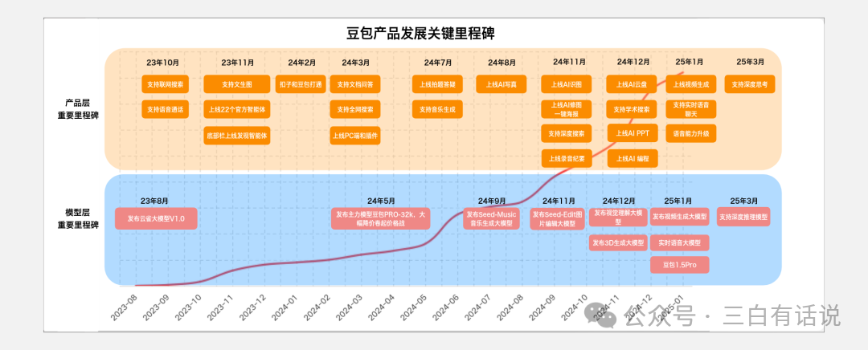Select the 上线AI识图 box
868x350 pixels.
[567, 84]
